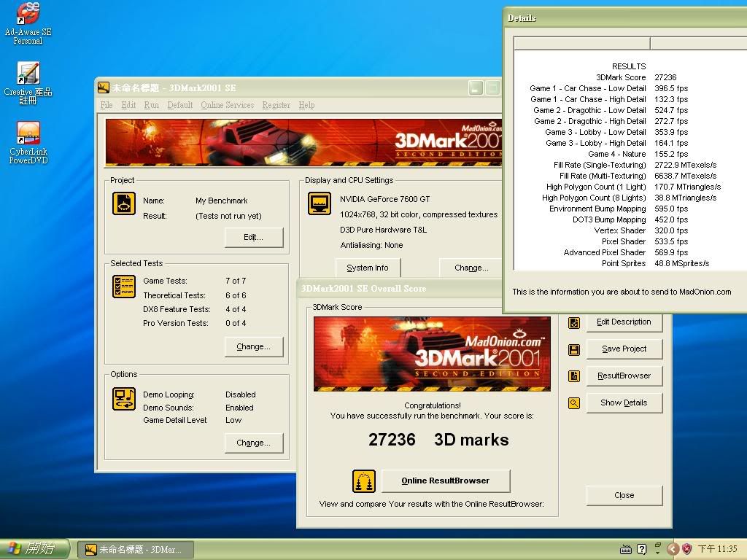Viewport: 747px width, 560px height.
Task: Expand hidden system tray icons arrow
Action: tap(673, 549)
